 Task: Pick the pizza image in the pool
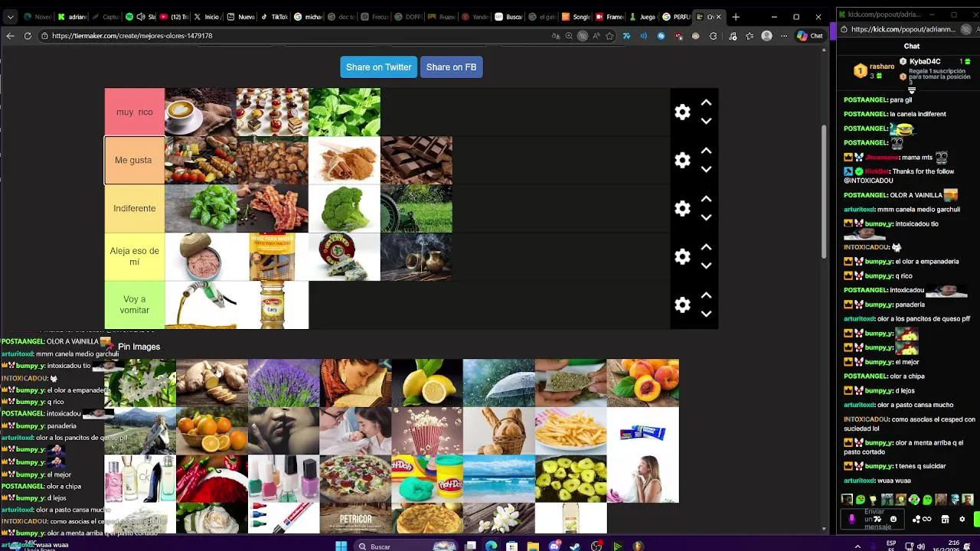[x=355, y=479]
